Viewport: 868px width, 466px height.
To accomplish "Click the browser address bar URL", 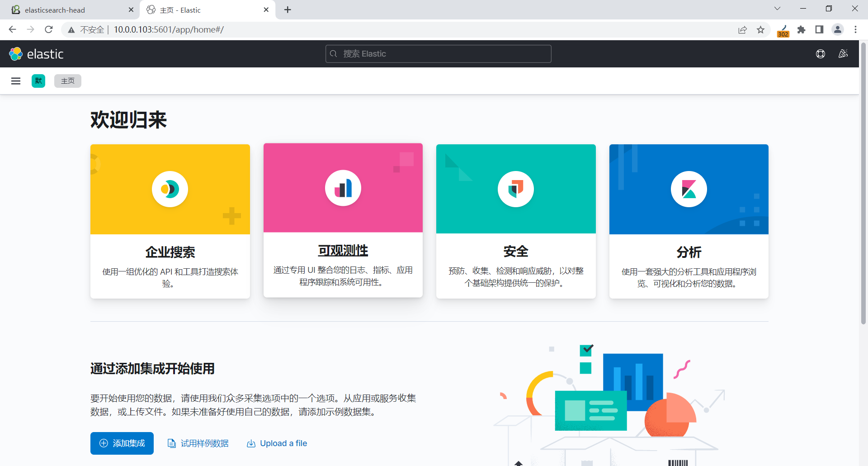I will pyautogui.click(x=169, y=29).
